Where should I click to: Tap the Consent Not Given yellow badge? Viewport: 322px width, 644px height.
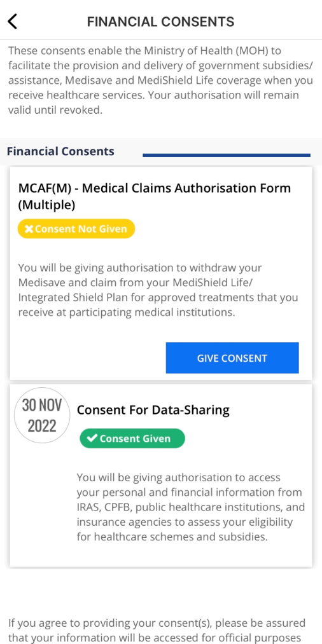(x=76, y=229)
